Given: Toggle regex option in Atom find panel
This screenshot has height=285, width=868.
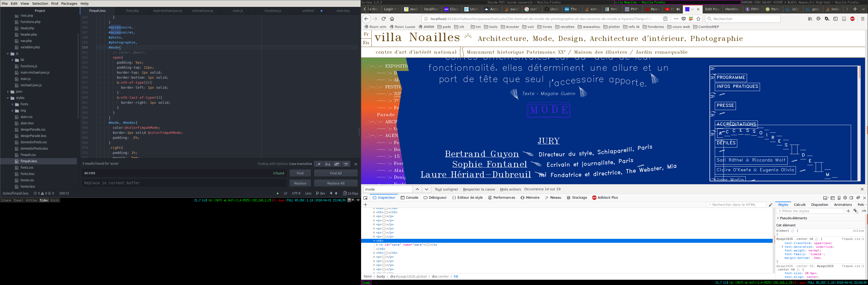Looking at the screenshot, I should pos(318,164).
